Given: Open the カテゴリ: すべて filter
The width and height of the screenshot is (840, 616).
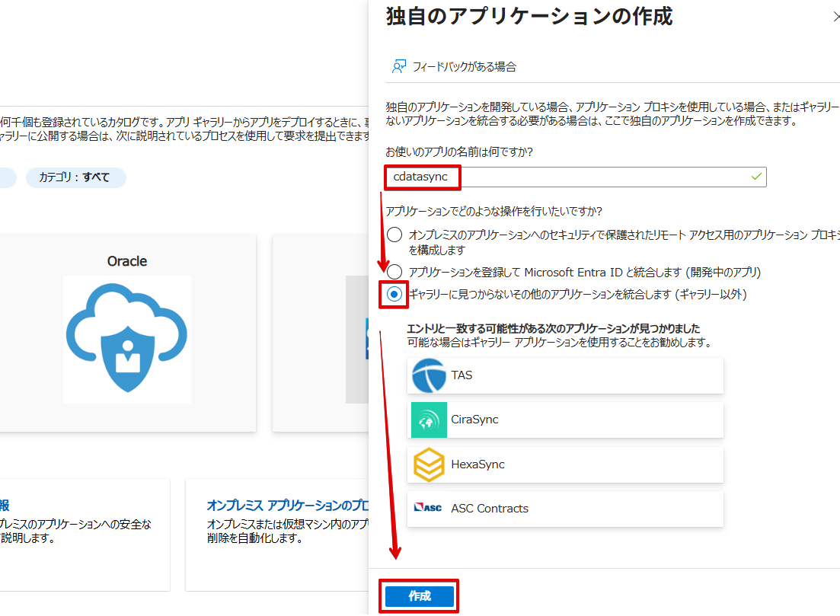Looking at the screenshot, I should tap(75, 177).
